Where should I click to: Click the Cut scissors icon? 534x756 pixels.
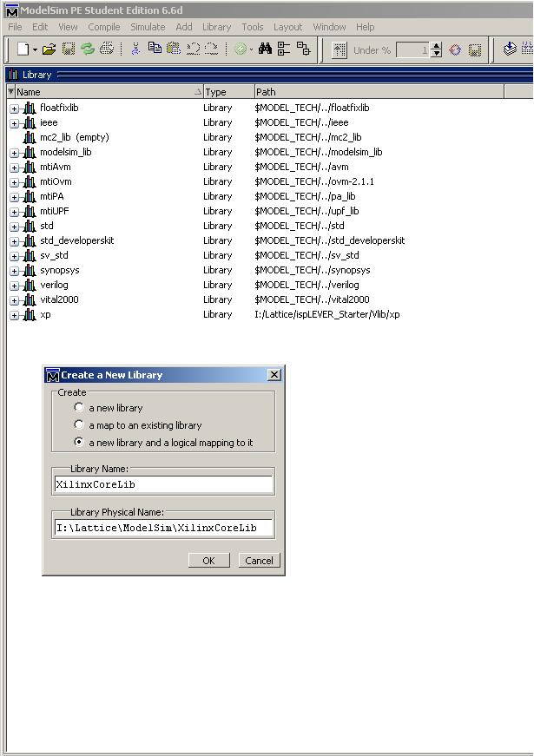(x=136, y=49)
